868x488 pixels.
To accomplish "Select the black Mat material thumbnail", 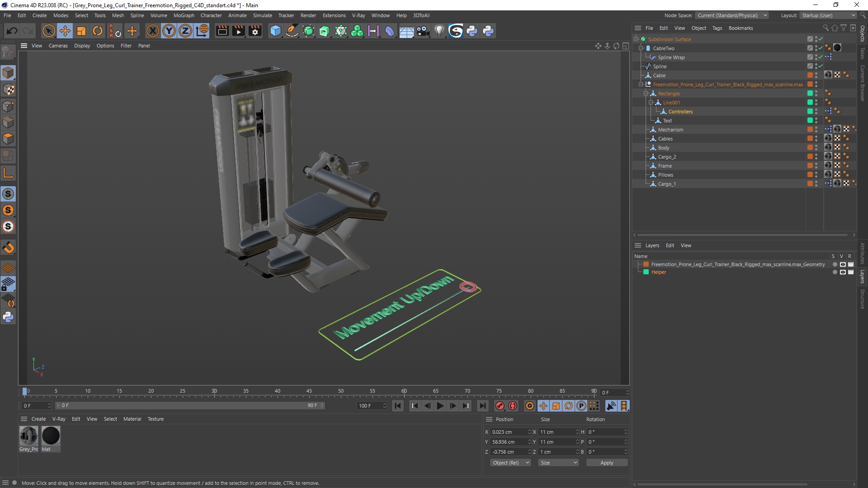I will [51, 436].
